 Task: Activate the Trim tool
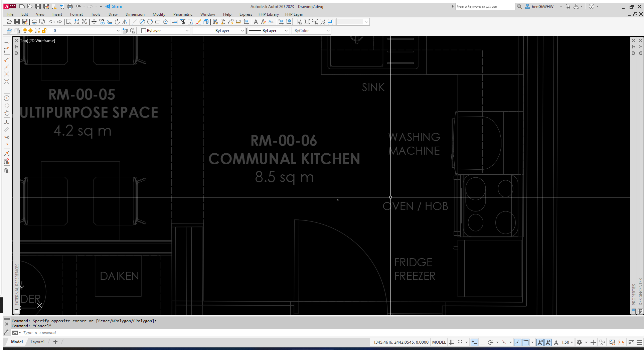[182, 22]
